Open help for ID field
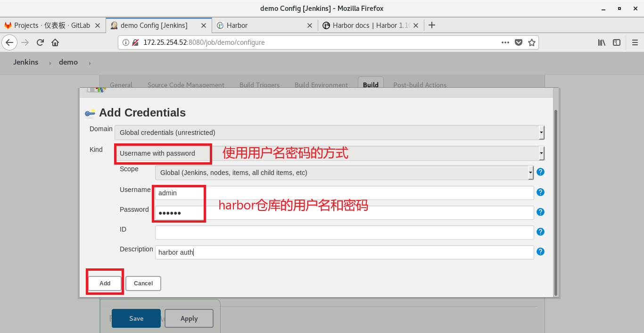Image resolution: width=644 pixels, height=333 pixels. coord(541,232)
